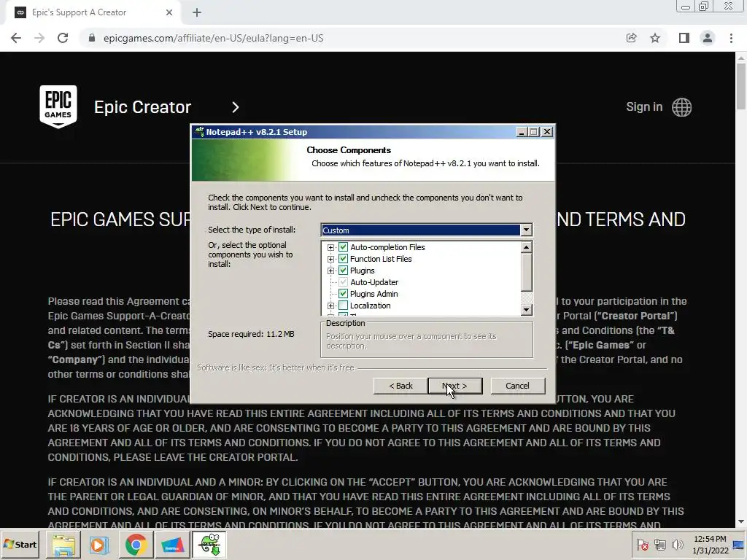Open Chrome profile menu
Screen dimensions: 747x560
pos(708,38)
